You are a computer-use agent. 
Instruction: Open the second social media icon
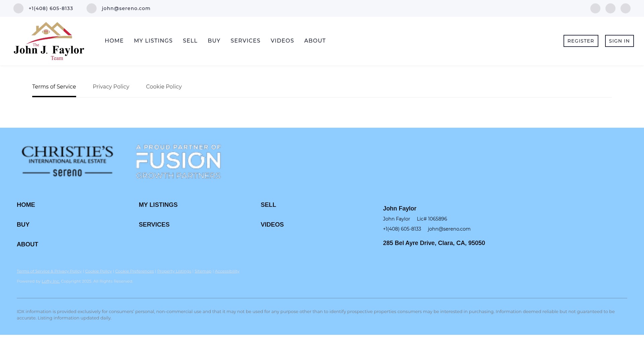coord(610,8)
